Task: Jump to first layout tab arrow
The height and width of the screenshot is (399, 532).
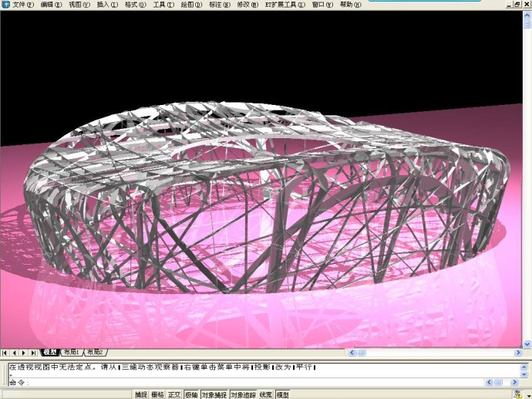Action: 5,353
